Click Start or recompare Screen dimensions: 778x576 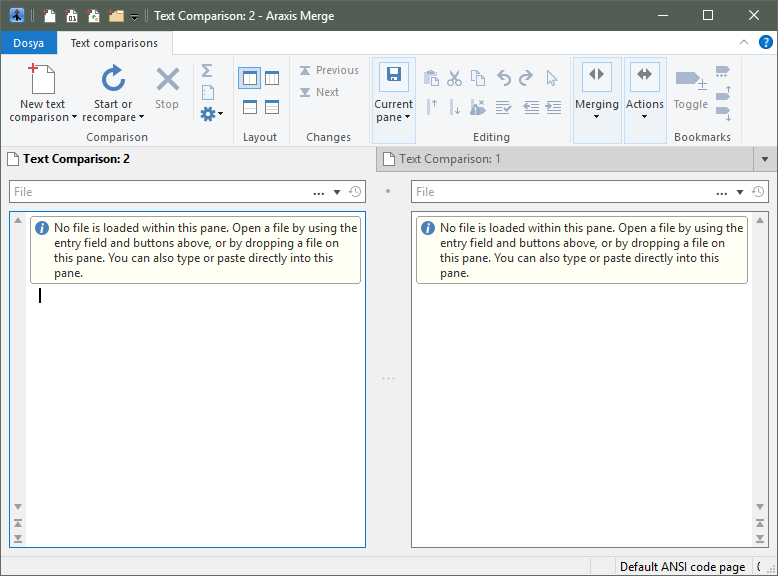click(x=113, y=93)
